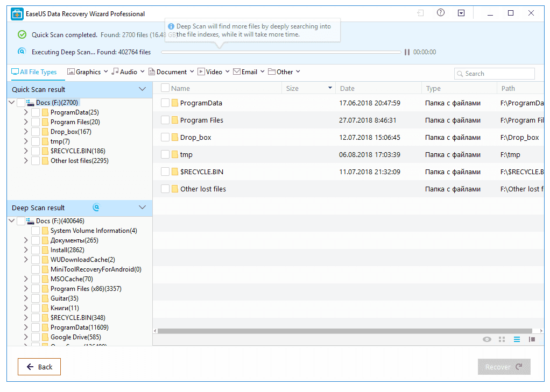This screenshot has width=550, height=392.
Task: Click the MSOCache(70) folder icon
Action: 45,279
